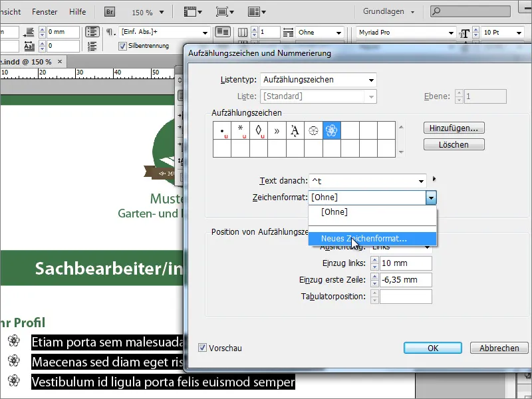Click the drop cap lines icon

tap(29, 46)
